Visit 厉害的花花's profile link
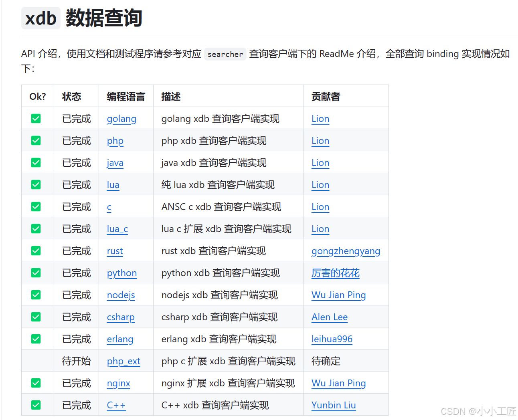Image resolution: width=518 pixels, height=420 pixels. point(336,273)
